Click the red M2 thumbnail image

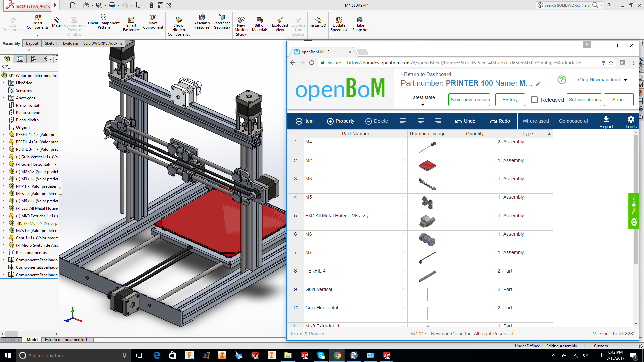[x=427, y=166]
